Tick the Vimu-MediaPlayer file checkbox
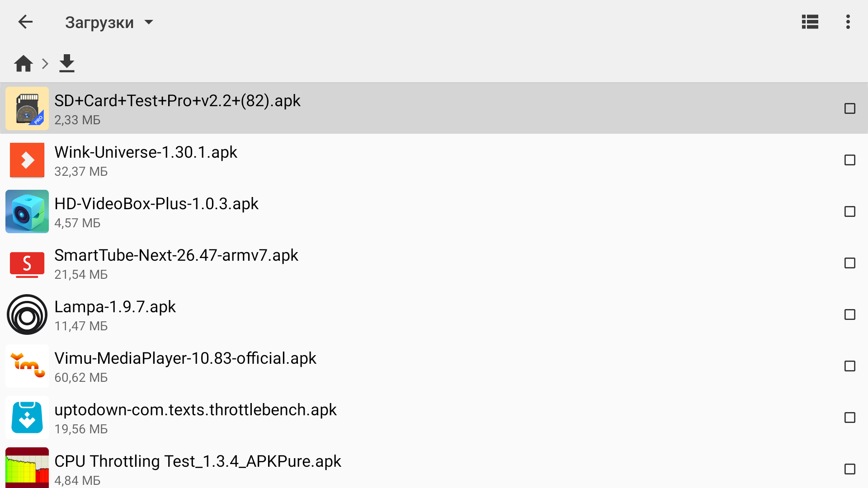Viewport: 868px width, 488px height. pos(849,366)
